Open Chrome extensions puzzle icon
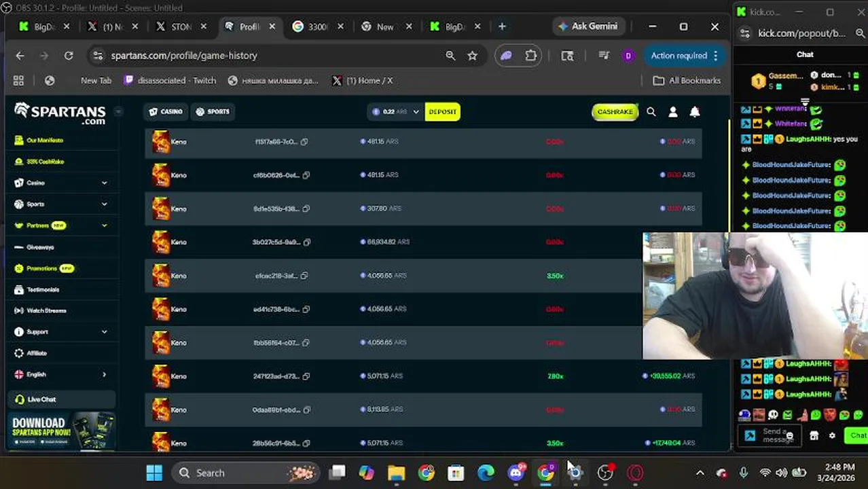 tap(531, 56)
